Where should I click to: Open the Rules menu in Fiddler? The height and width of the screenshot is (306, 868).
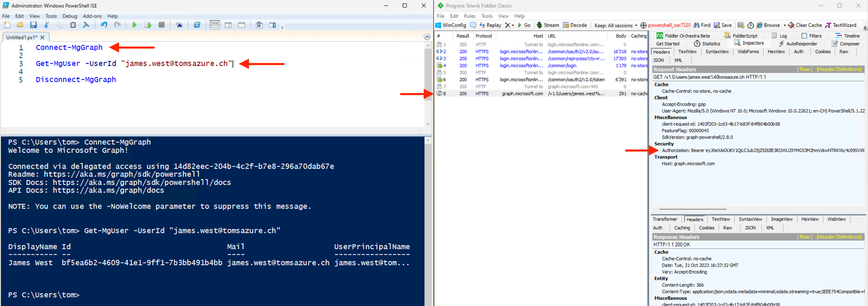[x=469, y=16]
